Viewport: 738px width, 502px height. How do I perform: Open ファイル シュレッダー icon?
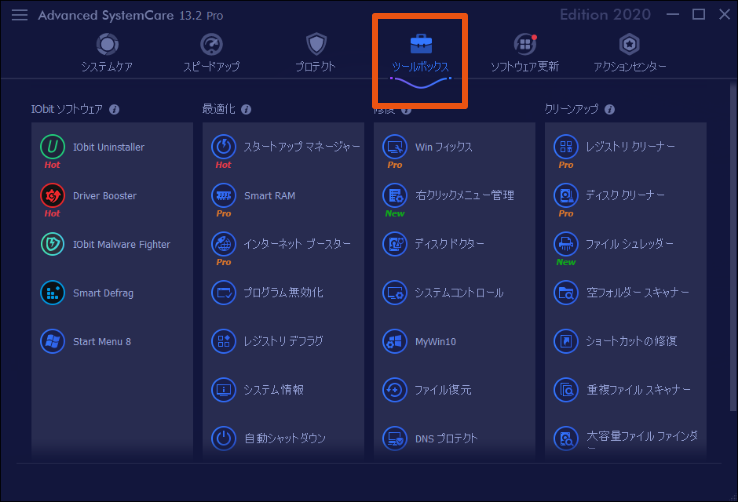[x=566, y=244]
